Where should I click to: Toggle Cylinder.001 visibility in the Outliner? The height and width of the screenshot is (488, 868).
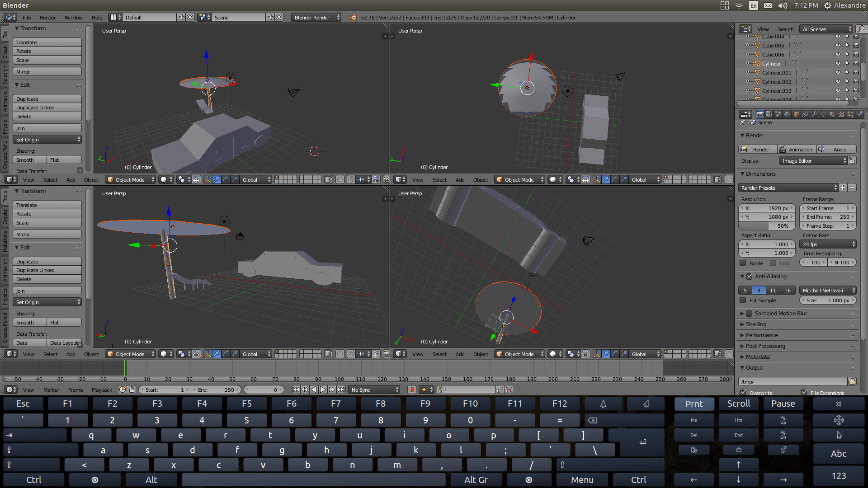(839, 72)
